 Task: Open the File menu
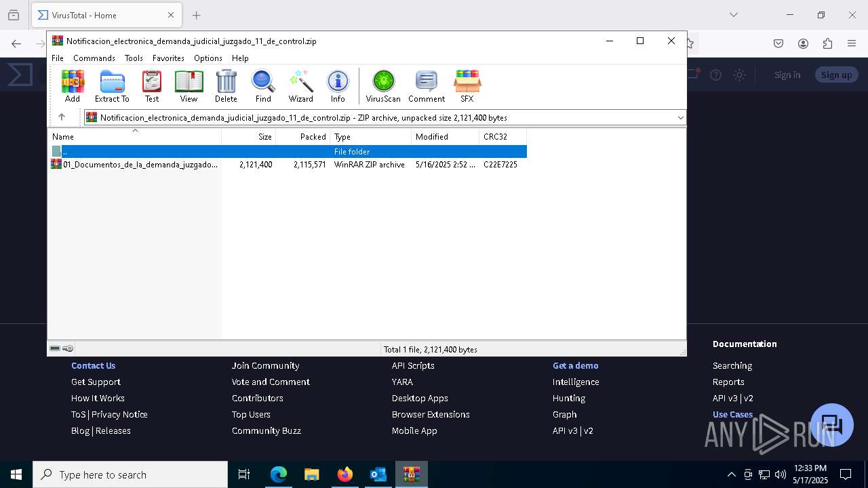pyautogui.click(x=58, y=58)
